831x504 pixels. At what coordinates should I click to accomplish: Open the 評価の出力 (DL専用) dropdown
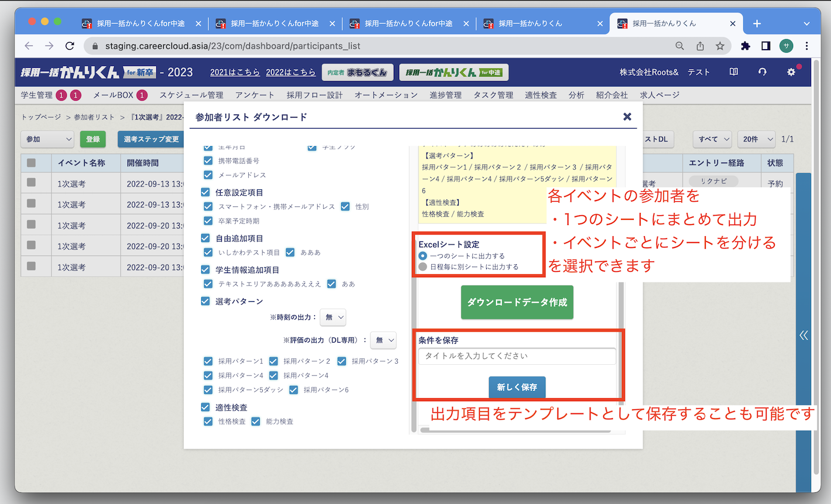(384, 340)
